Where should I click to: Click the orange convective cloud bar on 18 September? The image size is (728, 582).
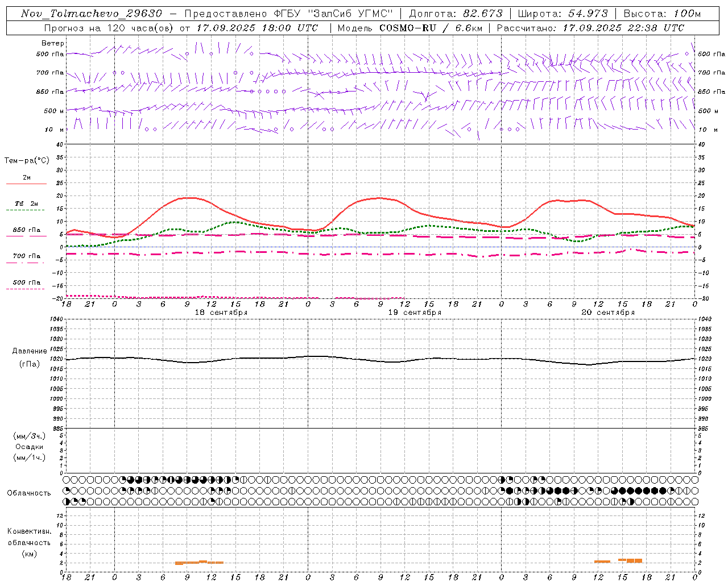coord(199,563)
